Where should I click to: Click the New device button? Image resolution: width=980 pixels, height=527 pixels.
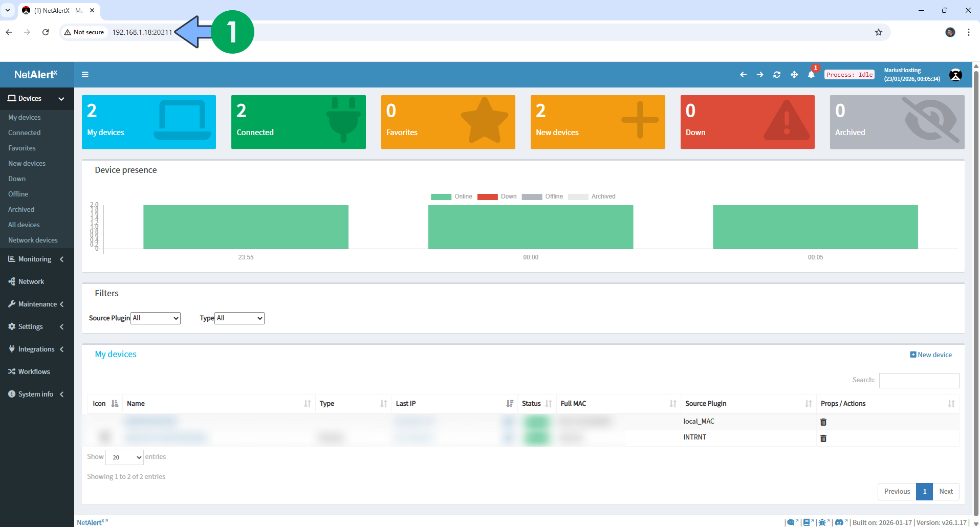pos(931,354)
